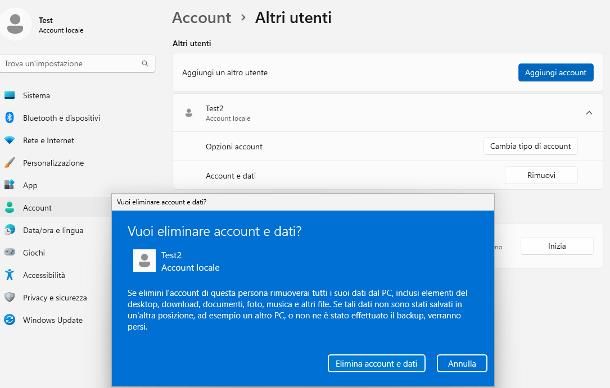This screenshot has height=388, width=610.
Task: Click the Giochi controller icon
Action: (x=9, y=252)
